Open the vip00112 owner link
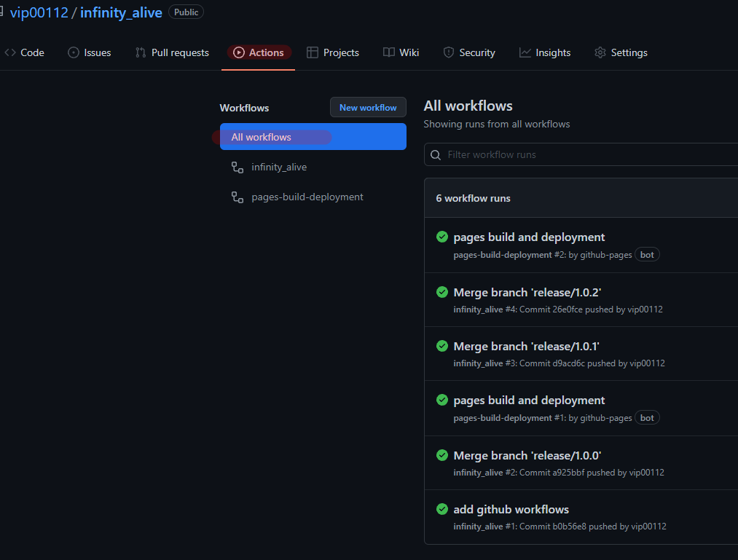 [39, 12]
